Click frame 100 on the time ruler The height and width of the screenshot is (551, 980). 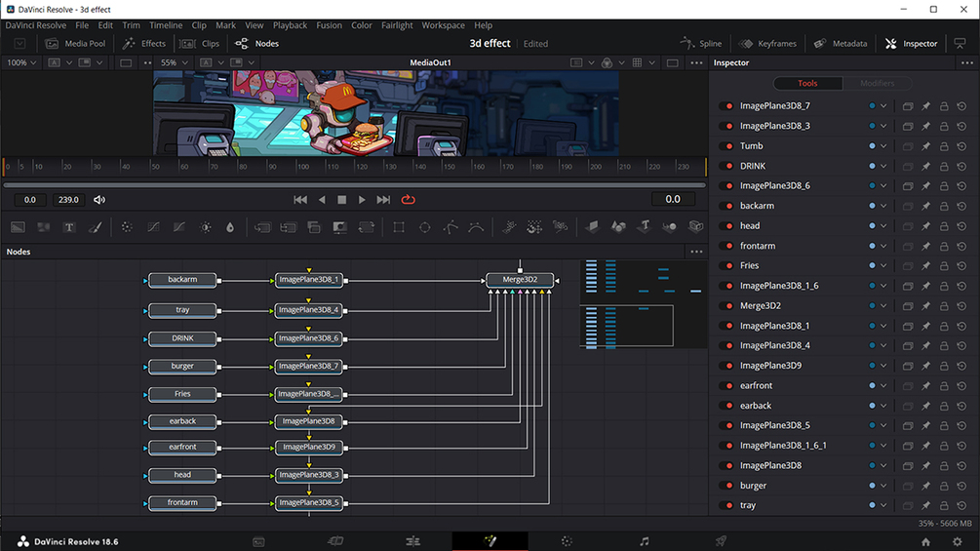coord(303,167)
